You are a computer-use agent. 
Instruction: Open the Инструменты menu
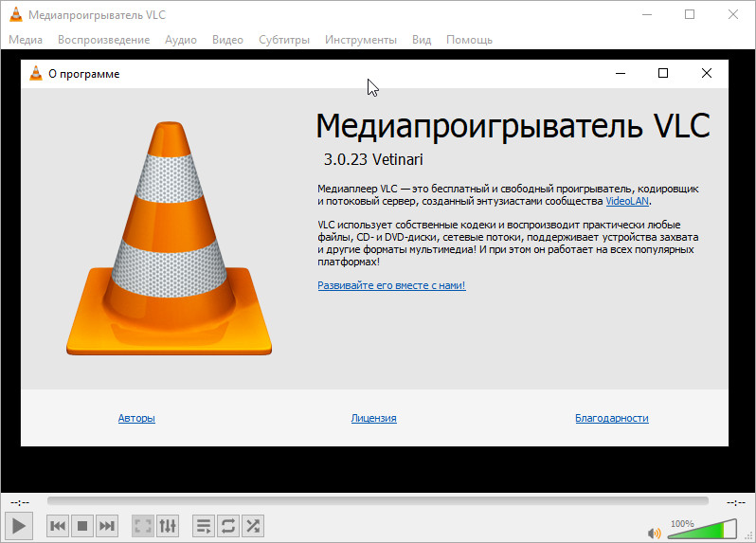[x=360, y=40]
